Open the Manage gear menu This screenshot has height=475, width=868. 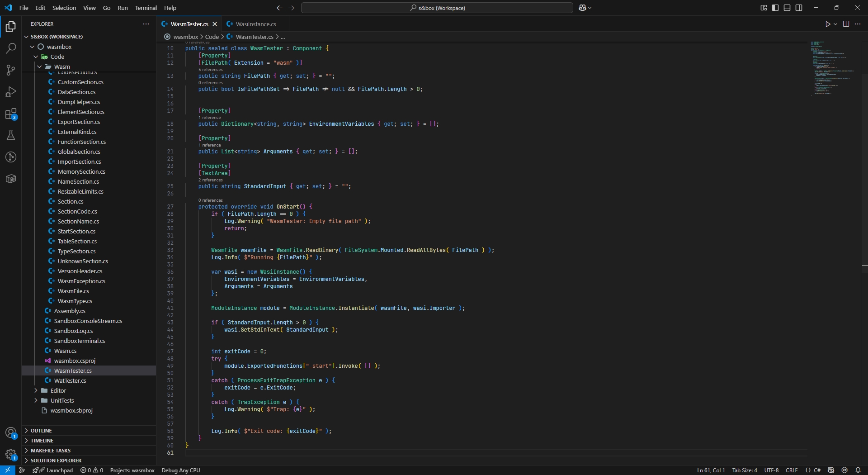coord(11,454)
